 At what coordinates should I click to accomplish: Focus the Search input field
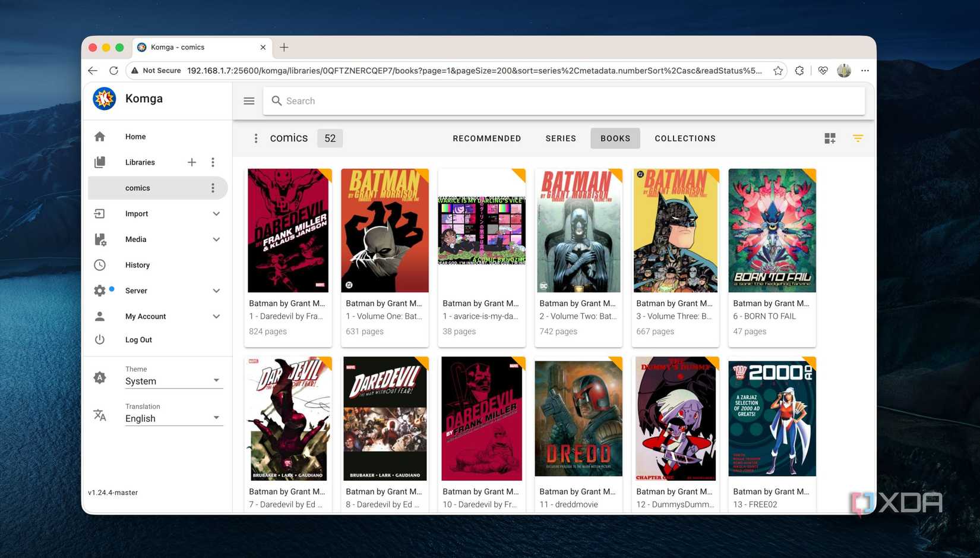coord(564,101)
